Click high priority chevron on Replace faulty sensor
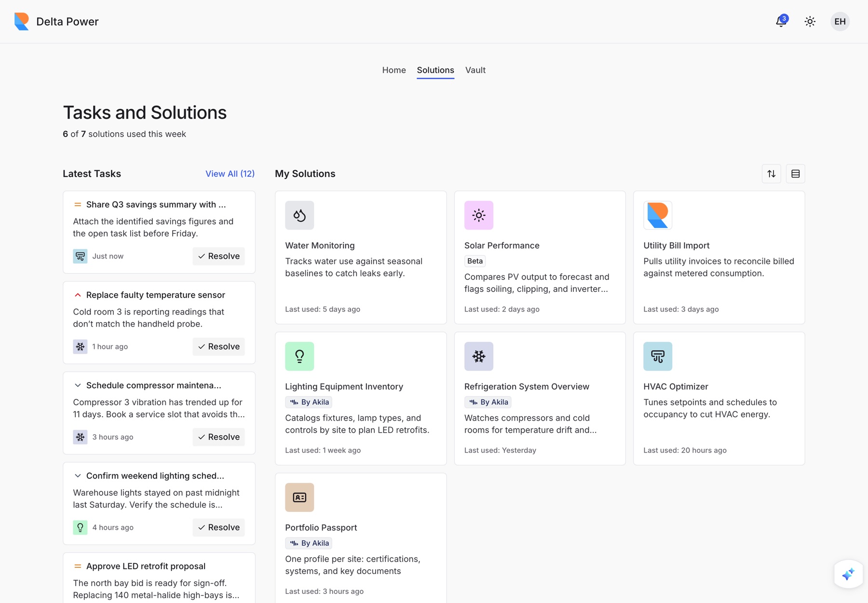The image size is (868, 603). [78, 295]
